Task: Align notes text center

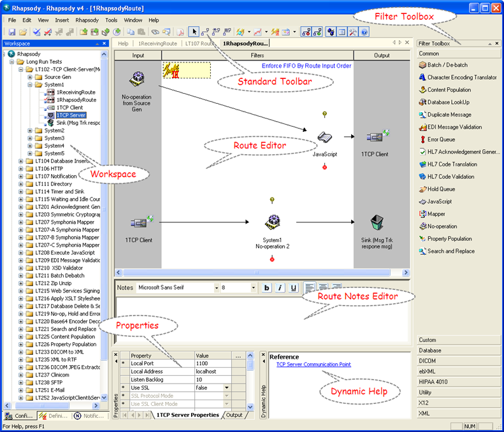Action: pos(322,286)
